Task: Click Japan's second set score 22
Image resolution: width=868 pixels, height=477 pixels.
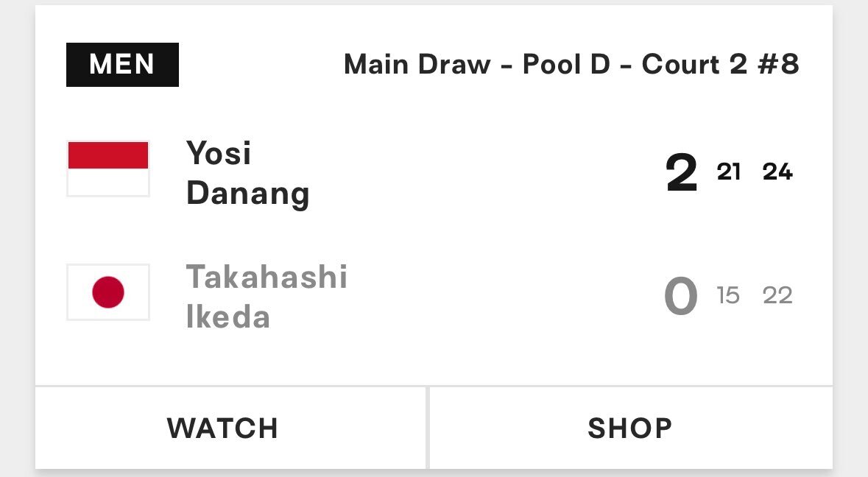Action: (x=777, y=295)
